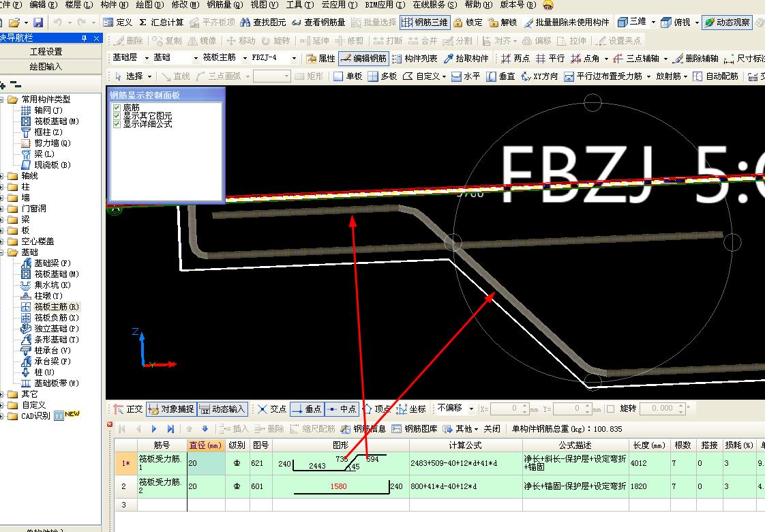Toggle 中点 midpoint snap
The width and height of the screenshot is (765, 532).
(x=342, y=409)
